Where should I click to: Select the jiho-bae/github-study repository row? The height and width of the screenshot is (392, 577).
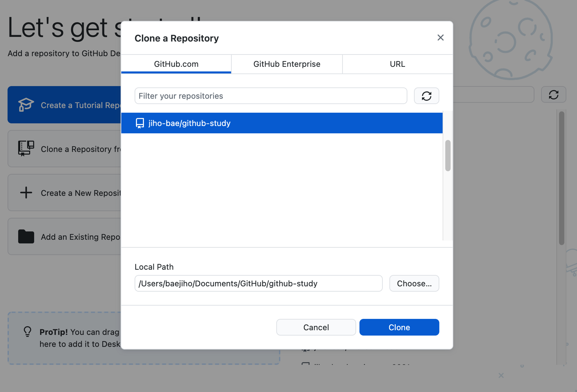click(282, 123)
